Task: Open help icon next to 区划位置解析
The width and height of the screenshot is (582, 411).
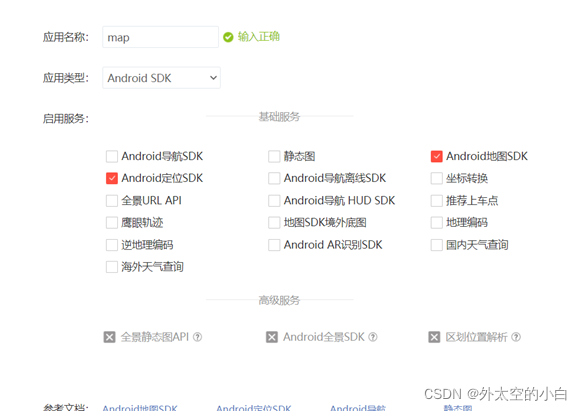Action: [516, 337]
